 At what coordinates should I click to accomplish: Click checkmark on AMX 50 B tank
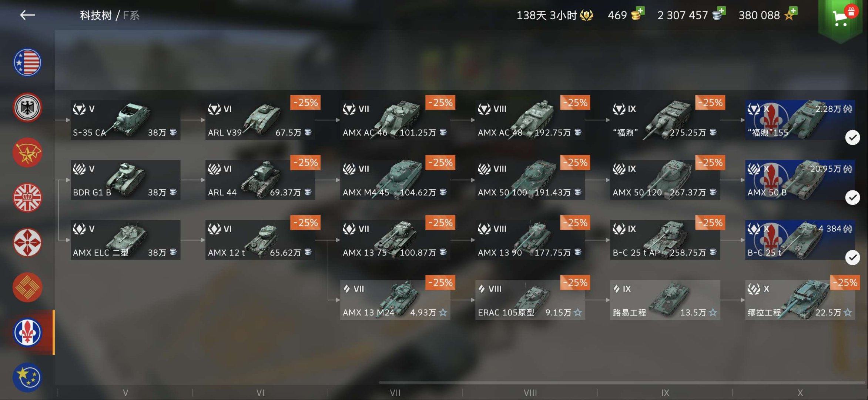click(852, 198)
